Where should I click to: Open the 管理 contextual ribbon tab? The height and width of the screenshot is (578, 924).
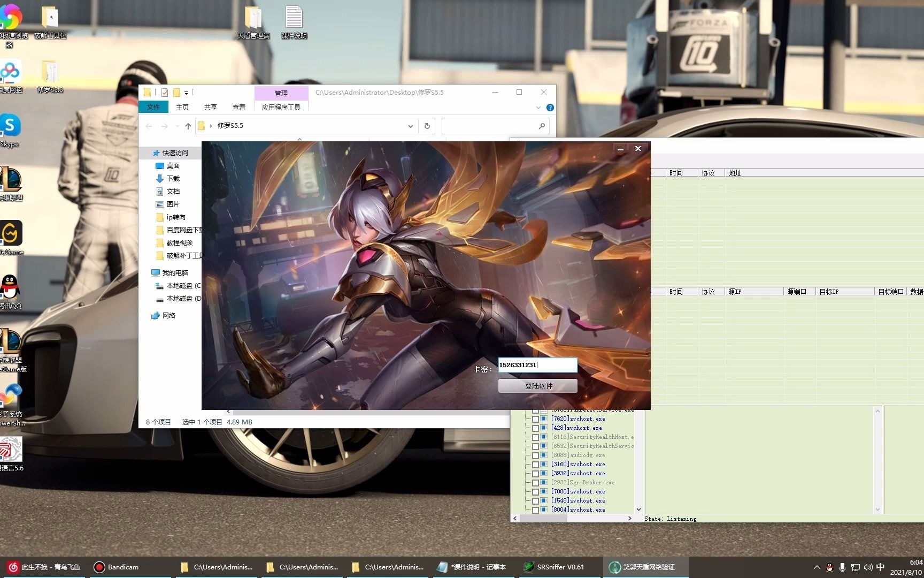[281, 93]
